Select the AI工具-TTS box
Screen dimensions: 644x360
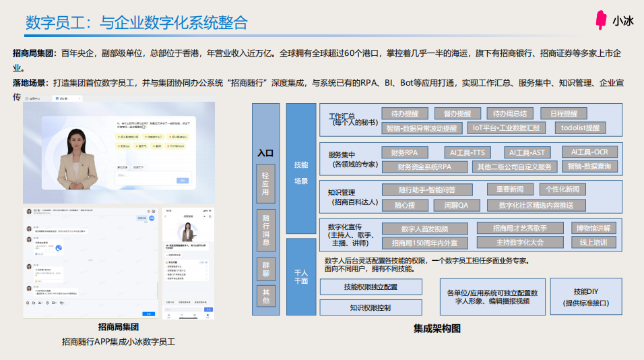pyautogui.click(x=468, y=152)
